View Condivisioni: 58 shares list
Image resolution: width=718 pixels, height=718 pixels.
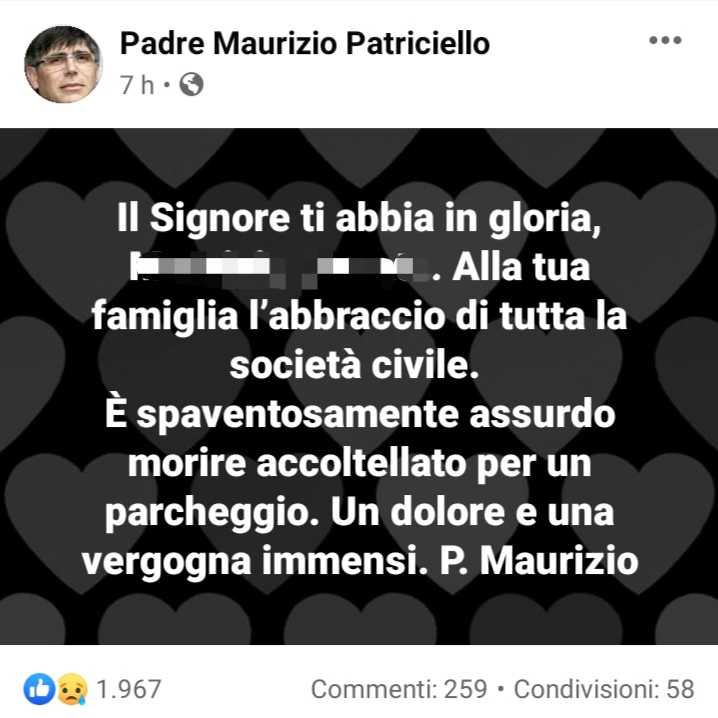pyautogui.click(x=604, y=689)
